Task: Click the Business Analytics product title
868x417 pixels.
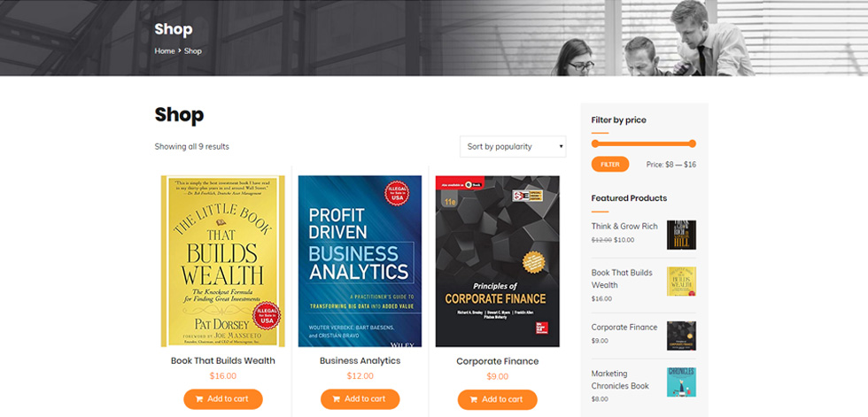Action: (x=360, y=360)
